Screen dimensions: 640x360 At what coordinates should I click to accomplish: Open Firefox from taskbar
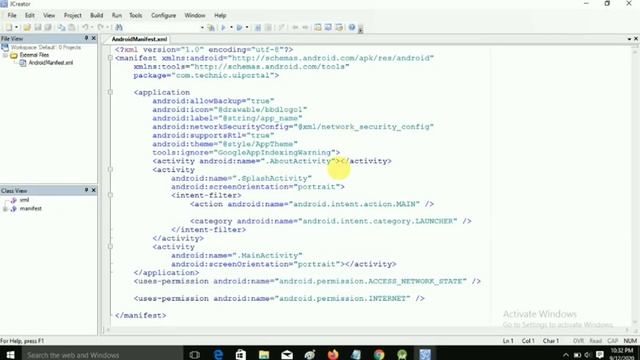point(333,354)
